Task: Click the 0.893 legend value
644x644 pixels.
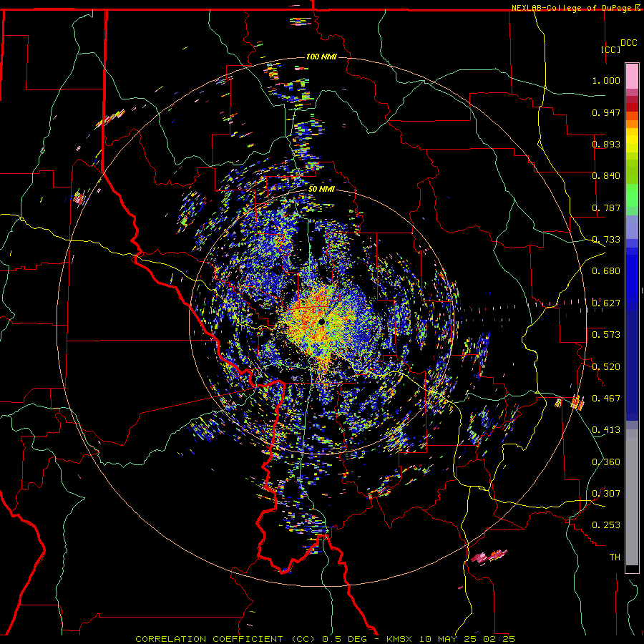Action: pyautogui.click(x=606, y=144)
